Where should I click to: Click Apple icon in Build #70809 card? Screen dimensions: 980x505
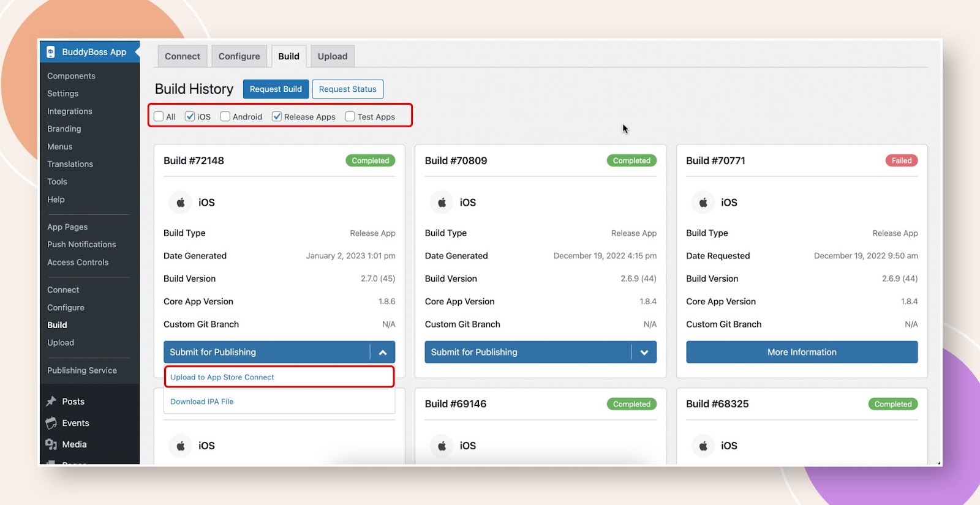click(442, 203)
